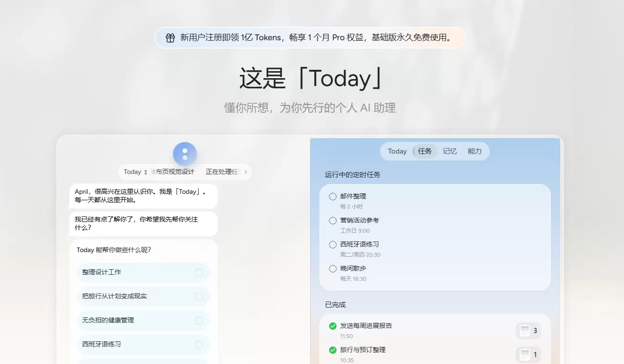
Task: Open the attachments badge showing 1
Action: click(528, 355)
